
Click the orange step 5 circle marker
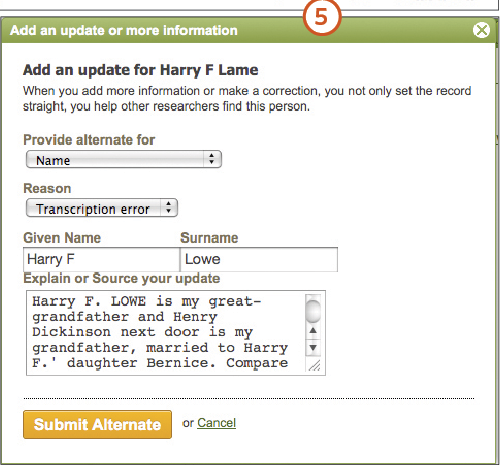point(322,17)
